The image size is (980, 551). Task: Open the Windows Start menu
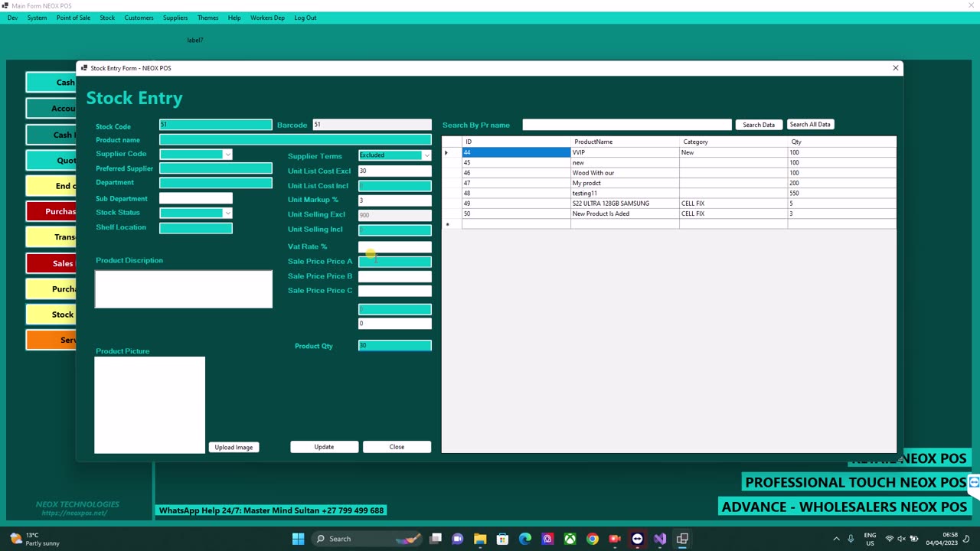pyautogui.click(x=298, y=539)
